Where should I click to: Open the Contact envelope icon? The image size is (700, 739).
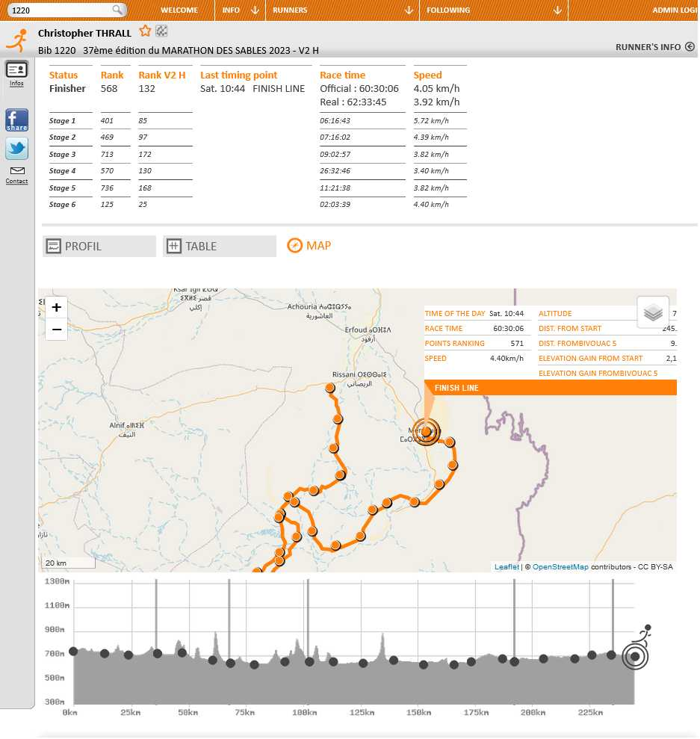[x=17, y=175]
